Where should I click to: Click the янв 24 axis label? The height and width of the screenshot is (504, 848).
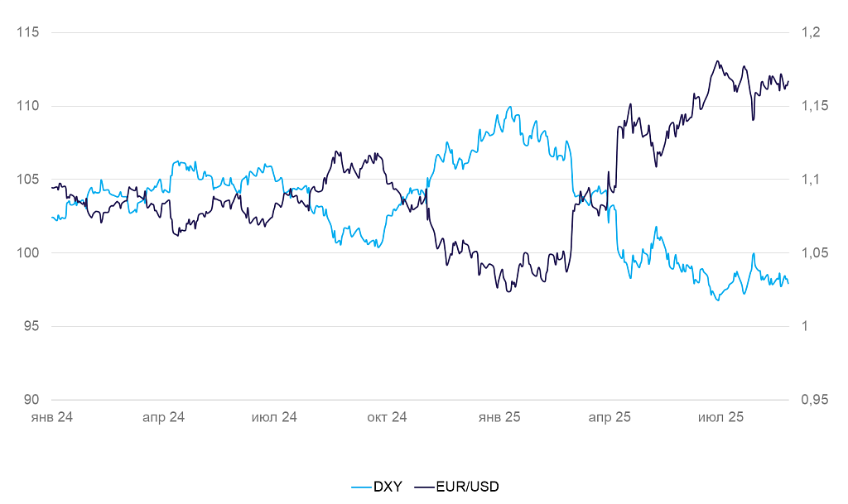tap(52, 417)
